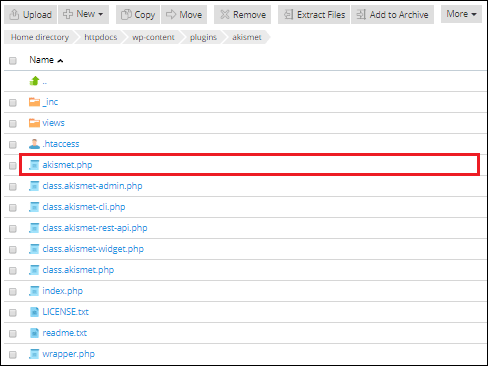The height and width of the screenshot is (366, 488).
Task: Go to Home directory breadcrumb
Action: tap(40, 37)
